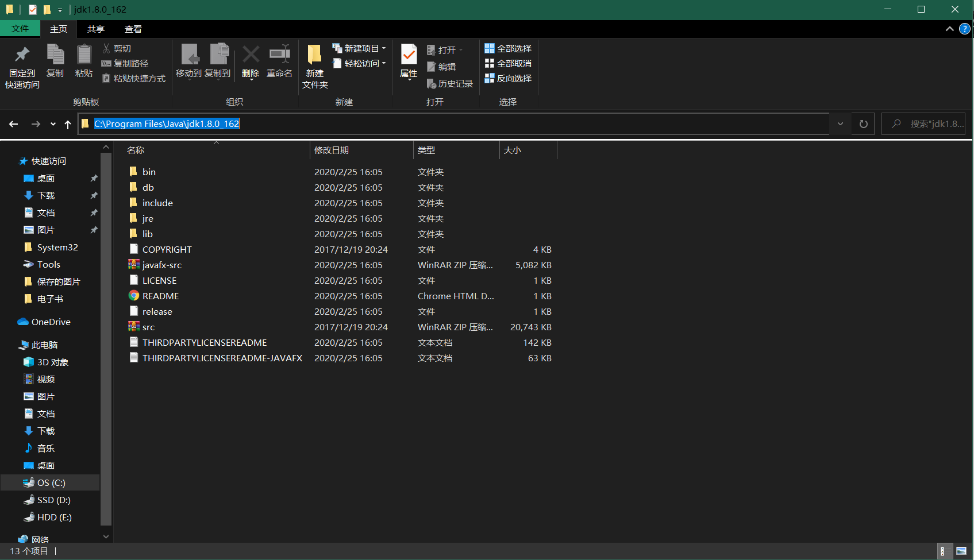This screenshot has height=560, width=974.
Task: Click the Pin to Quick access icon
Action: [22, 55]
